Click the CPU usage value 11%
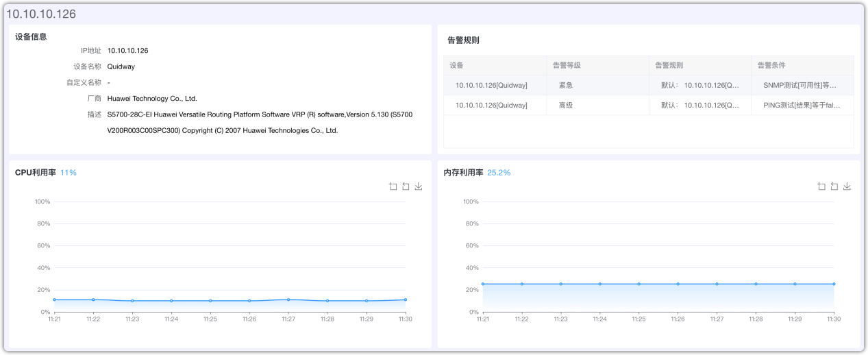Image resolution: width=868 pixels, height=355 pixels. 69,173
